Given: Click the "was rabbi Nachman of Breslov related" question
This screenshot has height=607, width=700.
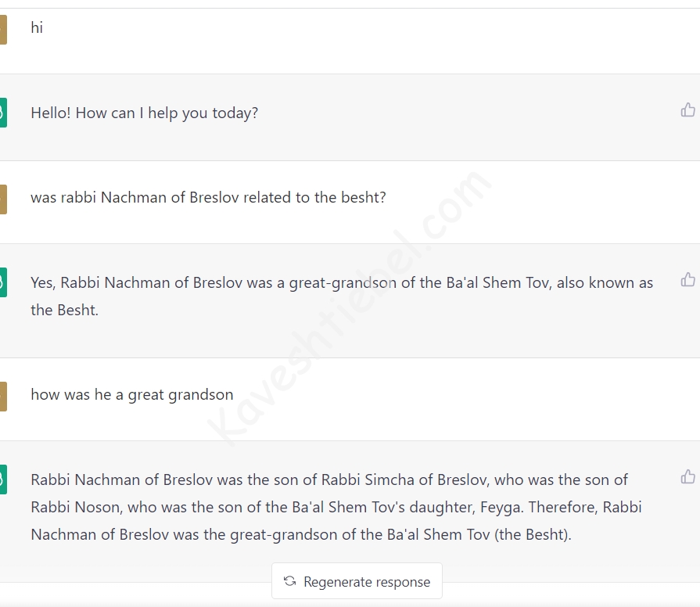Looking at the screenshot, I should 208,198.
